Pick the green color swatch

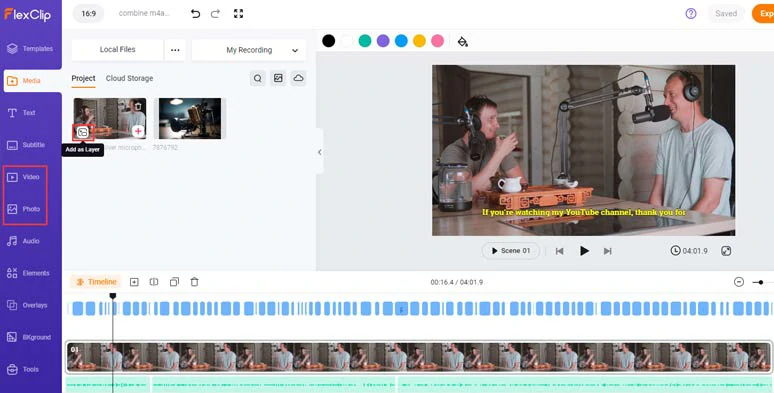(x=365, y=41)
